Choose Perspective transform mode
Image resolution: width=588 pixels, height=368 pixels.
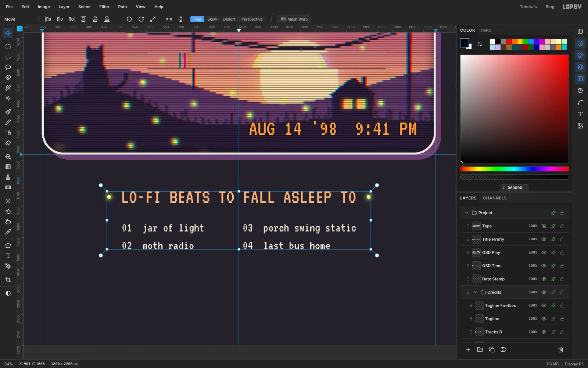pos(252,19)
